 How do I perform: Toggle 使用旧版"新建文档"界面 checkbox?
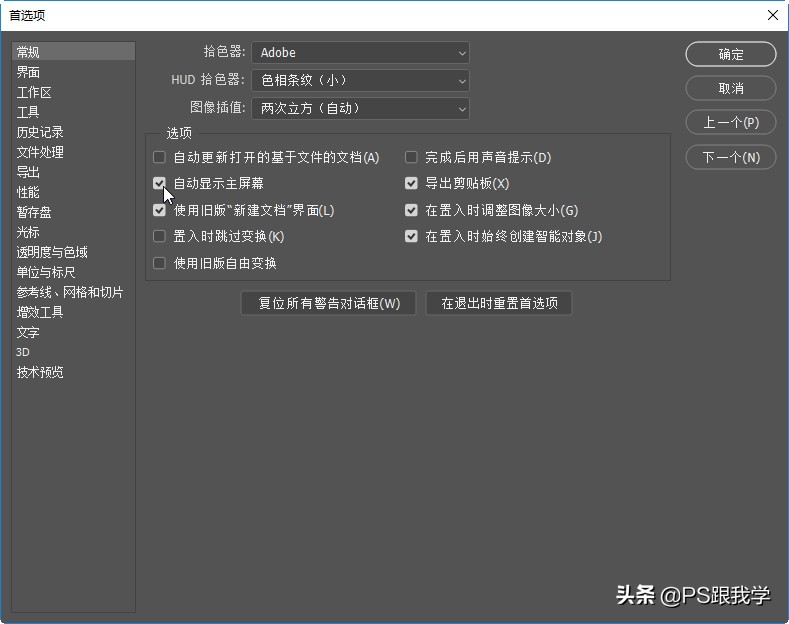tap(159, 210)
